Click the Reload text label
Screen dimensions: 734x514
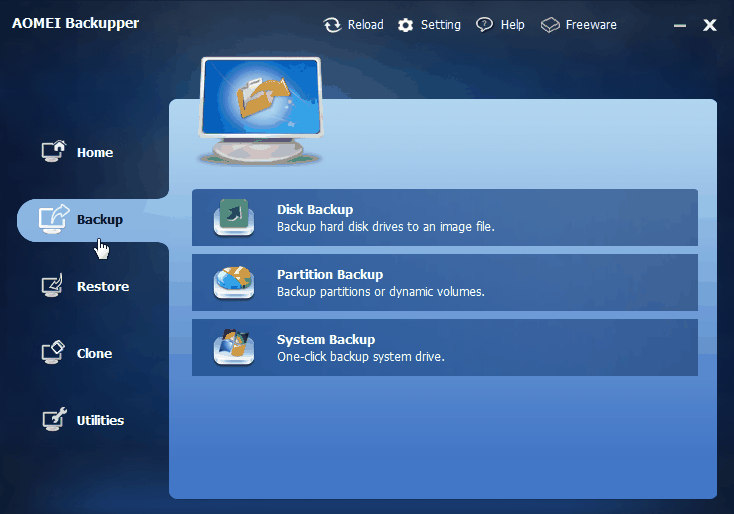[366, 25]
